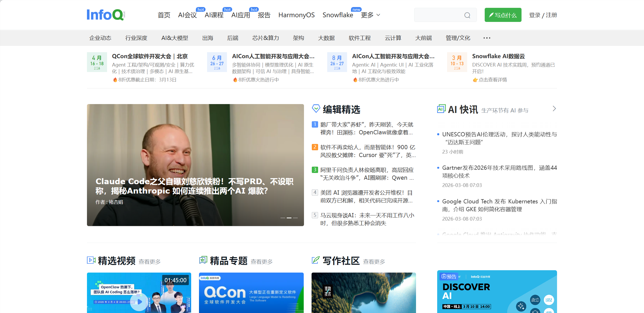Click the 编辑精选 diamond icon

[x=316, y=109]
